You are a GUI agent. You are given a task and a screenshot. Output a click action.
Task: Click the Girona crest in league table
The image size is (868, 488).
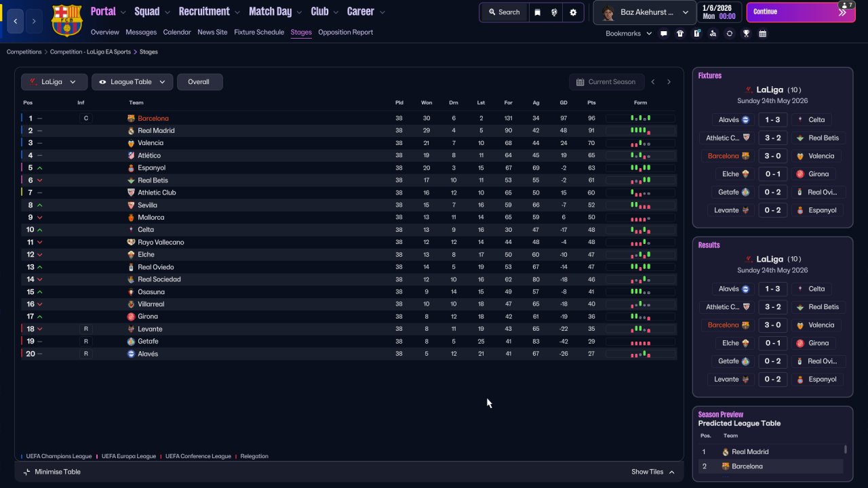131,317
